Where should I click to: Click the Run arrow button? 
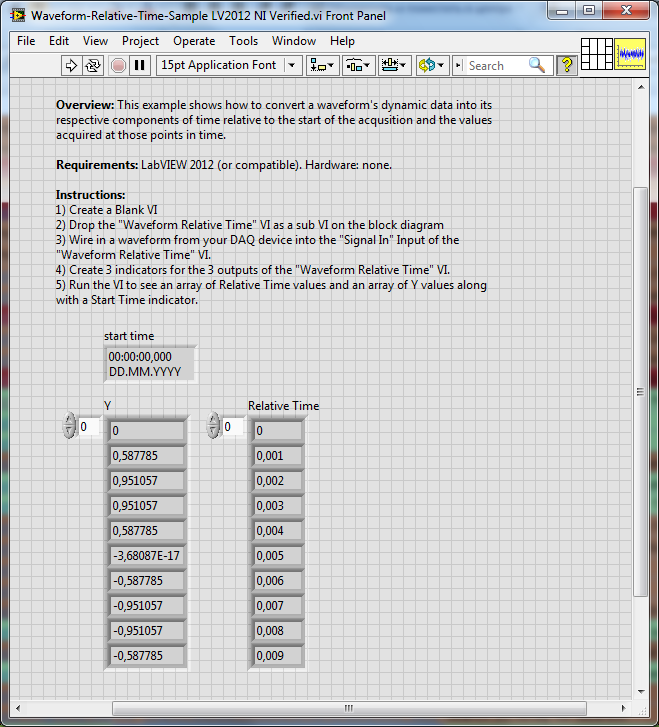point(71,65)
